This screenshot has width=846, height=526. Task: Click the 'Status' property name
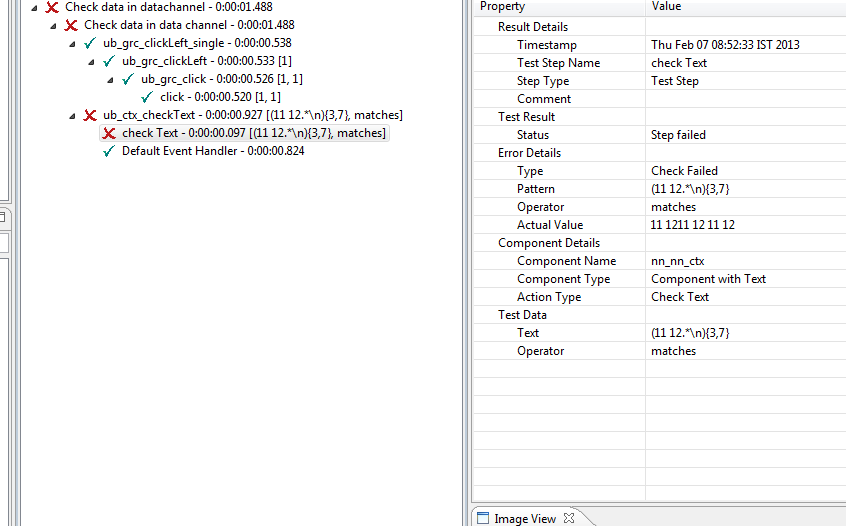click(533, 135)
